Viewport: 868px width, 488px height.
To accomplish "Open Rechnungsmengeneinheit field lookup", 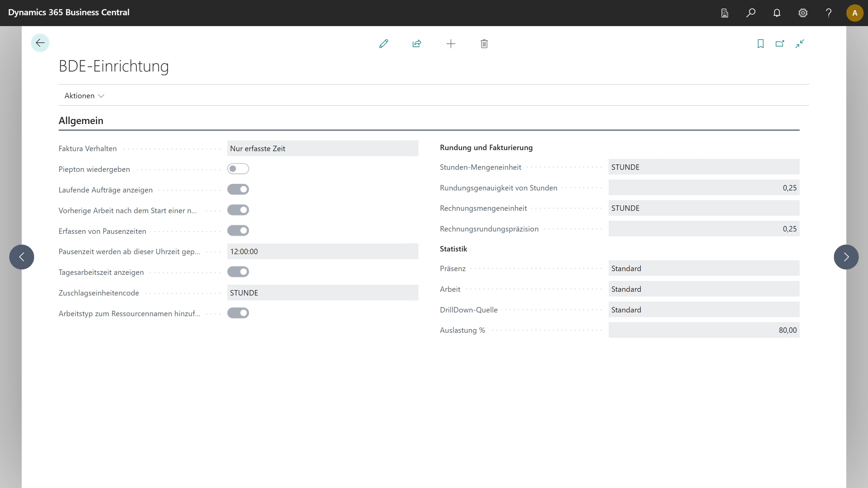I will [704, 208].
